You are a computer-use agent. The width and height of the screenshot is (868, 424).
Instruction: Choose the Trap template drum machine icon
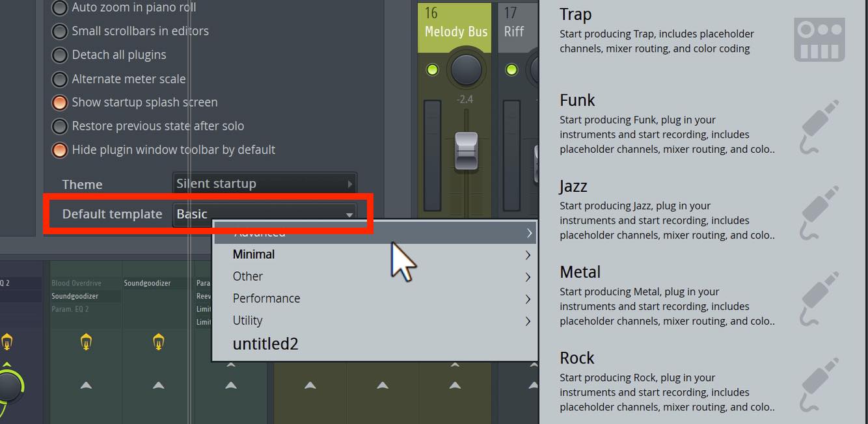(819, 40)
